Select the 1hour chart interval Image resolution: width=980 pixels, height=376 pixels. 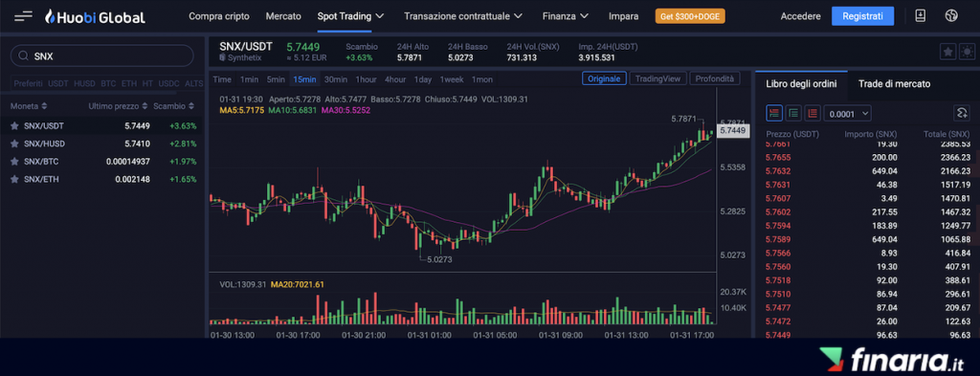[x=366, y=79]
